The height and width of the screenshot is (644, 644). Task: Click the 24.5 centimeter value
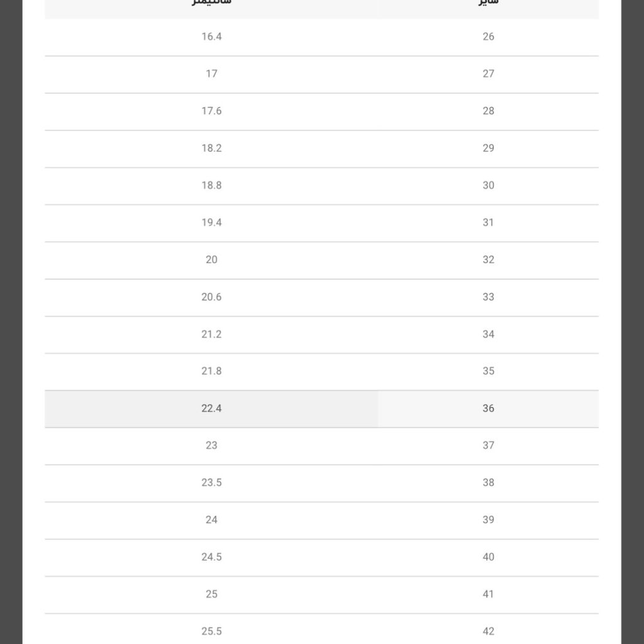(211, 557)
